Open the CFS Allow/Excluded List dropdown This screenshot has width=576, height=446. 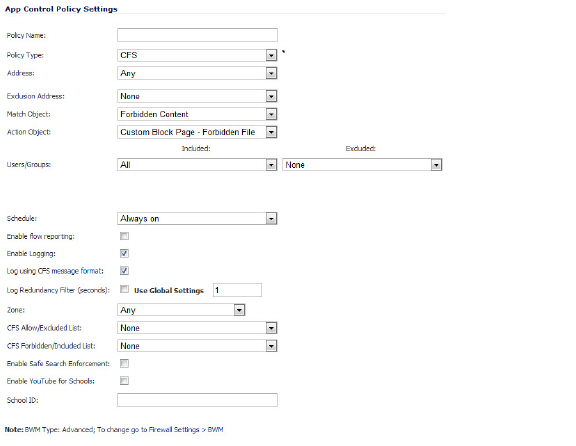click(197, 328)
